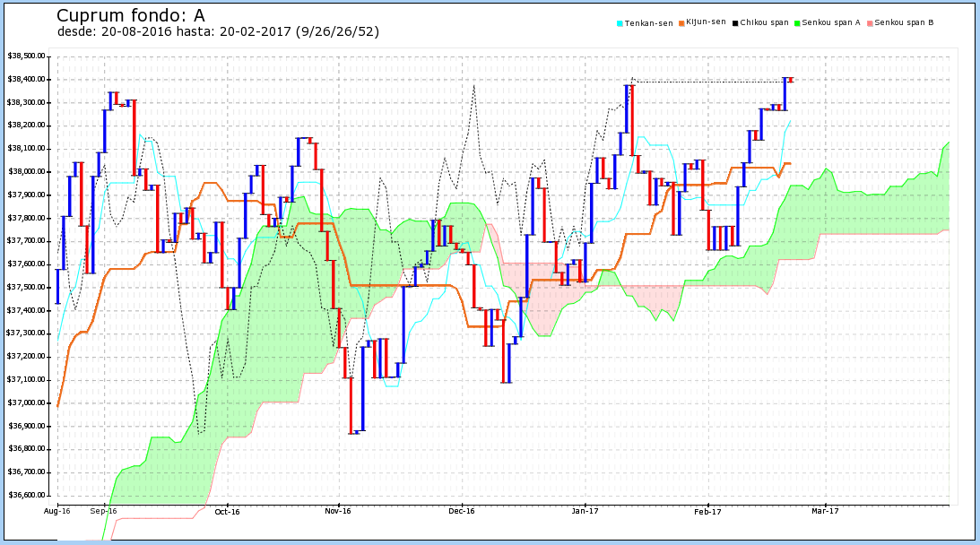
Task: Select the Kijun-sen legend label
Action: coord(706,22)
